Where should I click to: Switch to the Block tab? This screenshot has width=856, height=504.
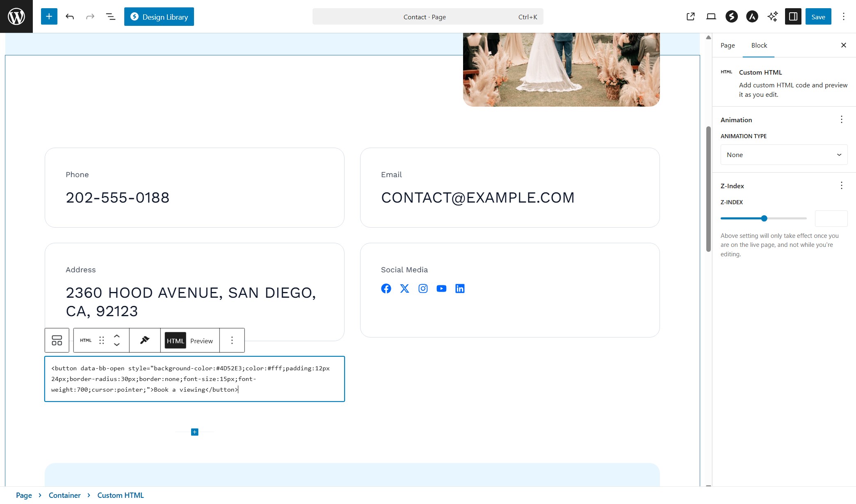[x=759, y=45]
